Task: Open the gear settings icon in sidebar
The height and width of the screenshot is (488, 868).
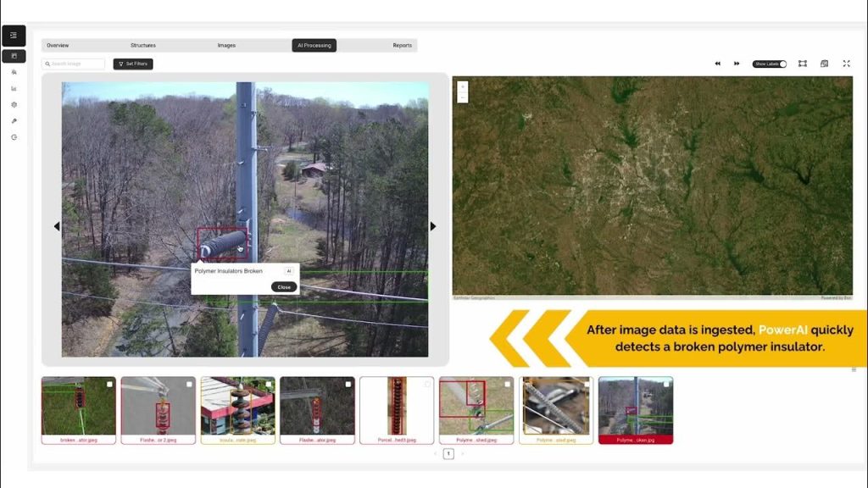Action: [x=14, y=104]
